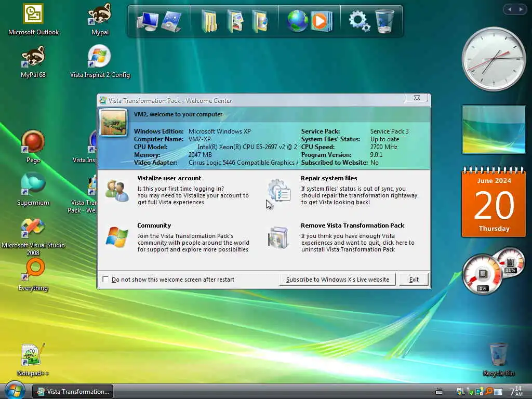532x399 pixels.
Task: Launch the globe browser icon in dock
Action: click(297, 21)
